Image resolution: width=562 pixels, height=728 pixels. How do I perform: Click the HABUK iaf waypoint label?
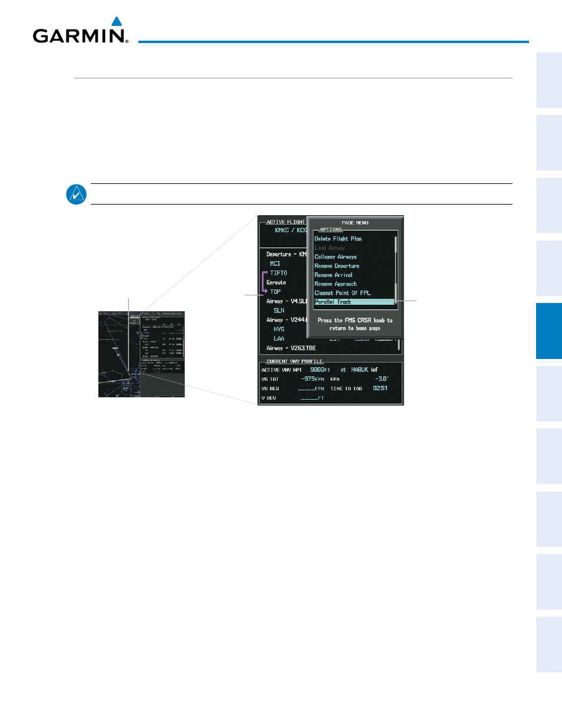[x=365, y=370]
